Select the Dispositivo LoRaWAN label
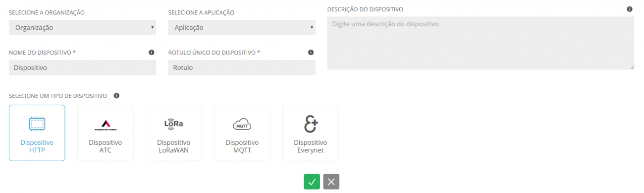This screenshot has height=193, width=644. (x=174, y=146)
